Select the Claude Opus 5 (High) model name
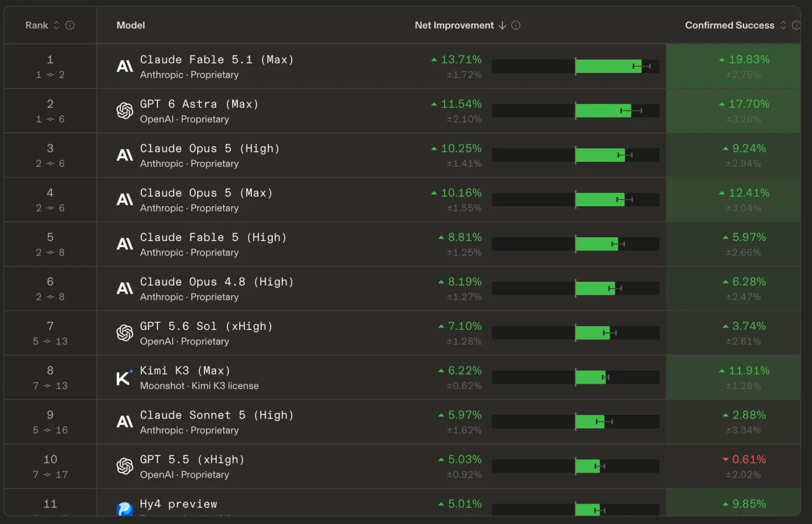 (210, 148)
